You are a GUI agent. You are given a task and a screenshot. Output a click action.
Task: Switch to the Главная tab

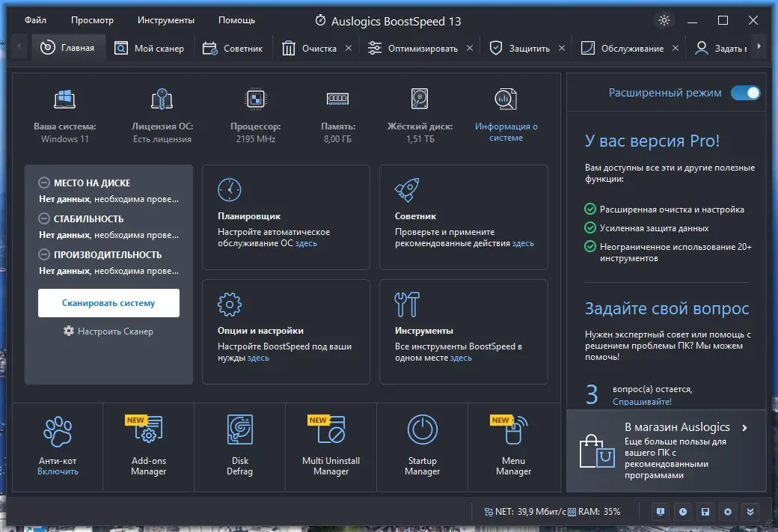click(x=69, y=48)
